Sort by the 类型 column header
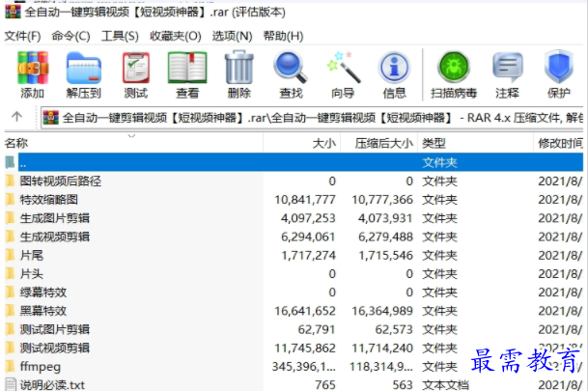This screenshot has height=391, width=588. point(475,143)
